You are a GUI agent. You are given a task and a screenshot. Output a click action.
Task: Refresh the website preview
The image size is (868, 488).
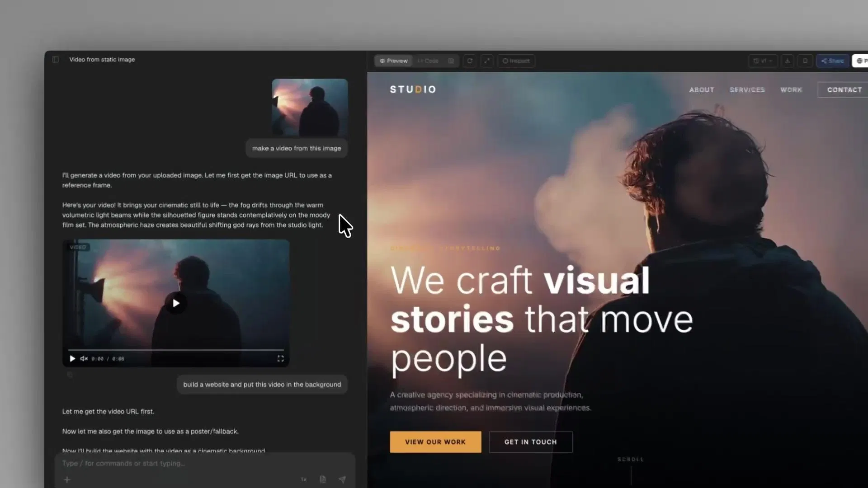tap(470, 61)
